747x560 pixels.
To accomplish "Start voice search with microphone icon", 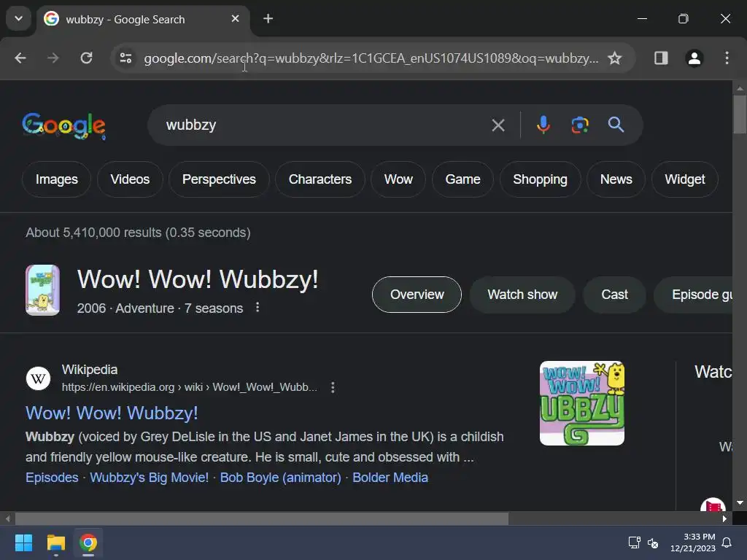I will tap(543, 125).
